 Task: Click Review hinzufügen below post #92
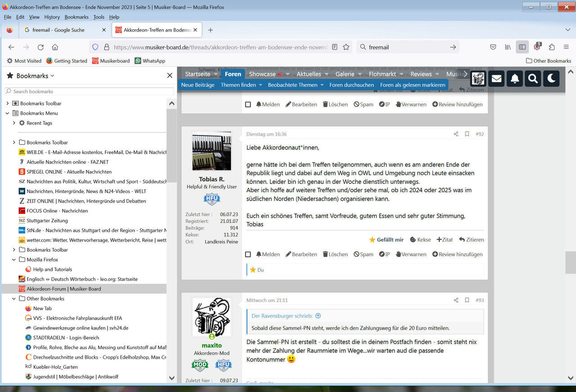457,254
